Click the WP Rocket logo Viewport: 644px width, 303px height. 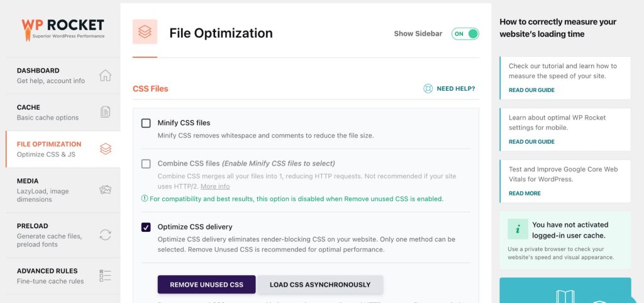(63, 30)
